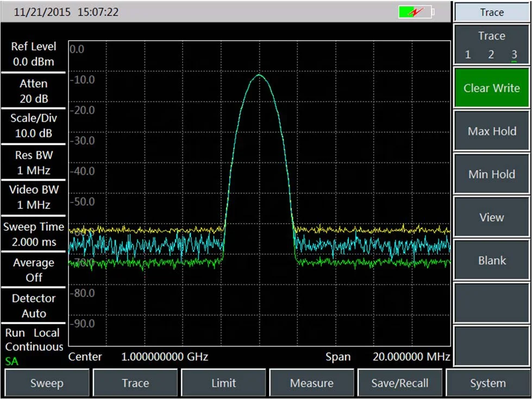532x399 pixels.
Task: Open the Limit menu
Action: pyautogui.click(x=223, y=383)
